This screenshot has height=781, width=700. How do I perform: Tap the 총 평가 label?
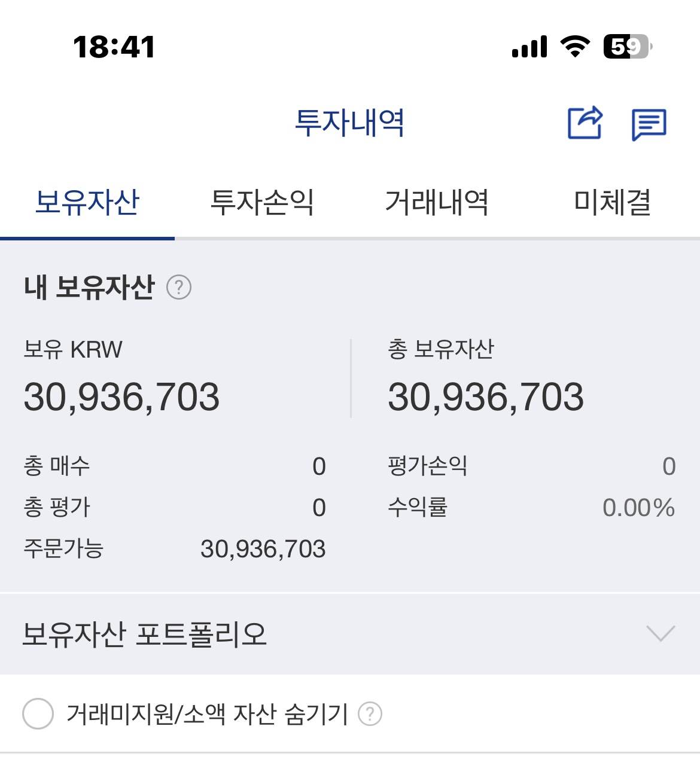click(57, 507)
